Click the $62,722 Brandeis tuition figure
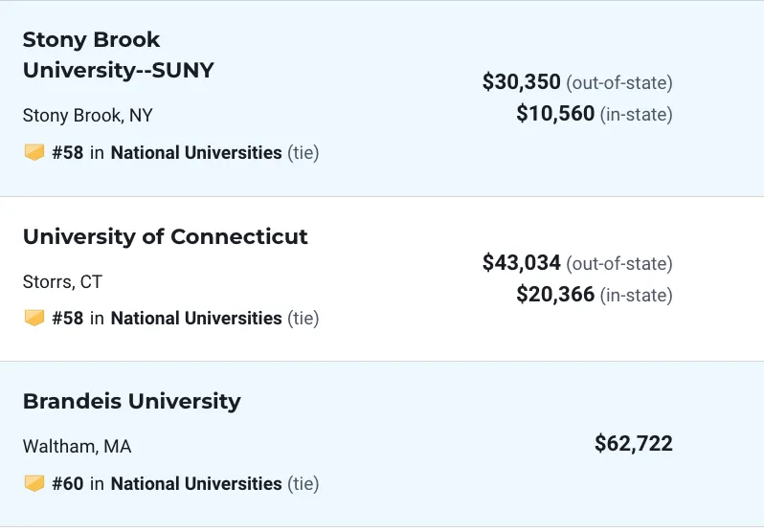 click(x=634, y=443)
